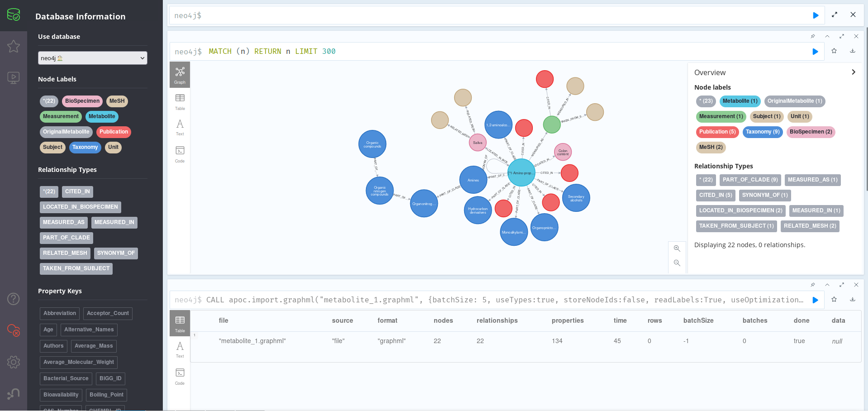Viewport: 868px width, 411px height.
Task: Collapse the Overview panel chevron
Action: coord(854,72)
